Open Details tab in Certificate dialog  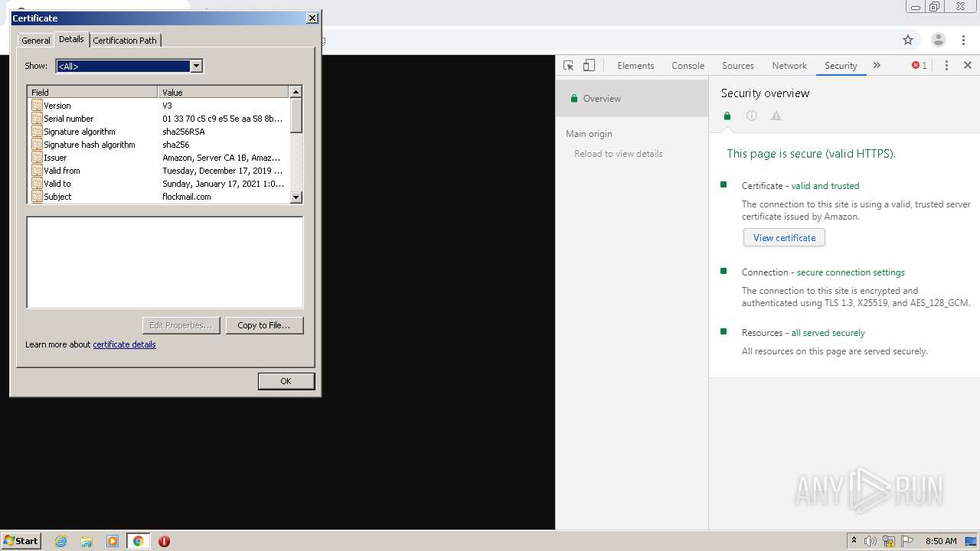tap(71, 39)
